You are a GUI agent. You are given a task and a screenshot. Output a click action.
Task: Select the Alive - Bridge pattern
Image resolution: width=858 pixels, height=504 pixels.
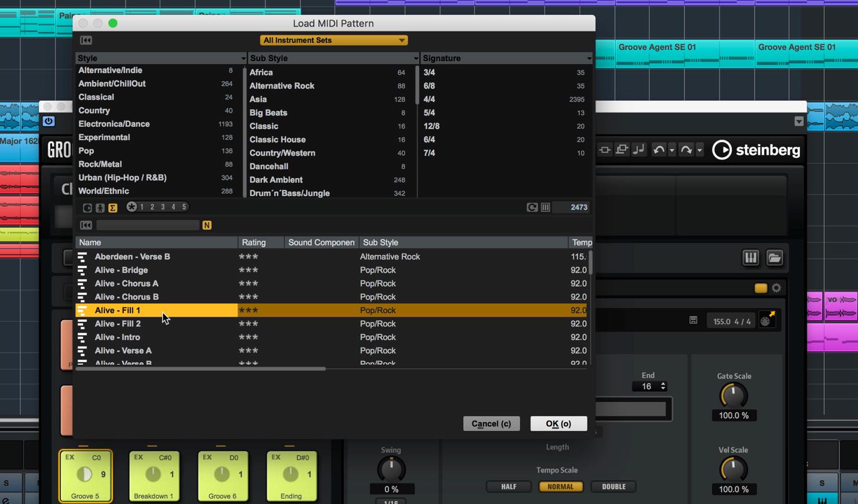click(331, 270)
